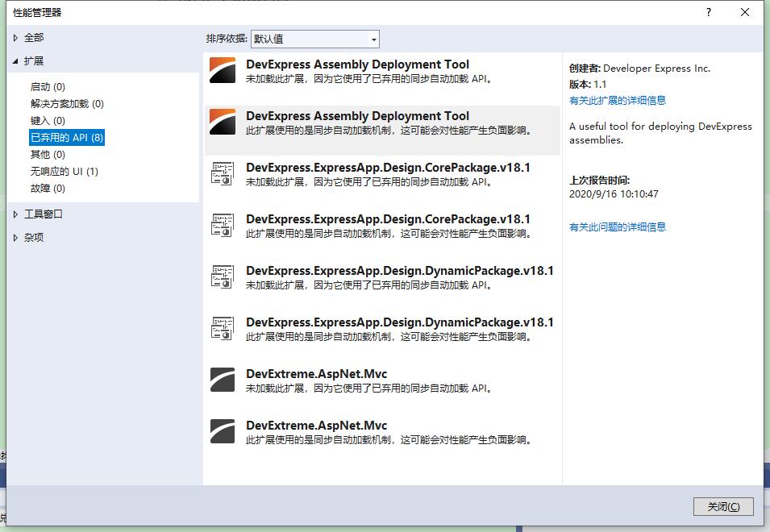
Task: Select 故障 (0) category
Action: (x=48, y=189)
